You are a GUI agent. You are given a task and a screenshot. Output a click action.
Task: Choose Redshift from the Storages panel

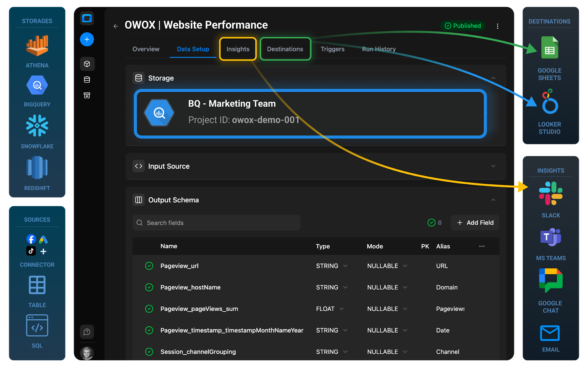(37, 168)
